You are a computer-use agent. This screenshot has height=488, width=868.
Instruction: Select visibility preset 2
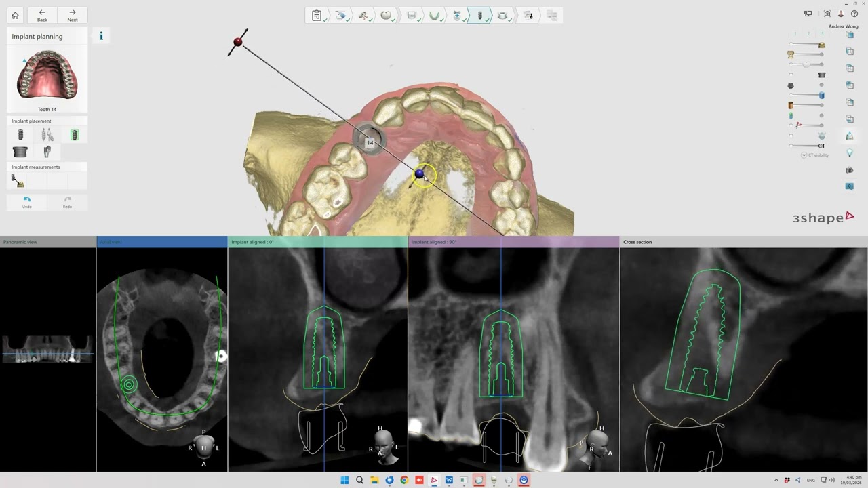coord(808,34)
